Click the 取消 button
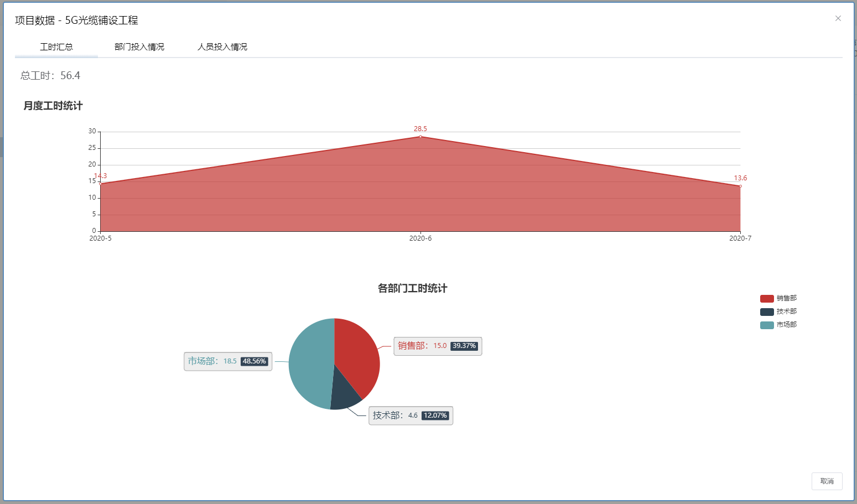The width and height of the screenshot is (857, 504). click(x=827, y=481)
